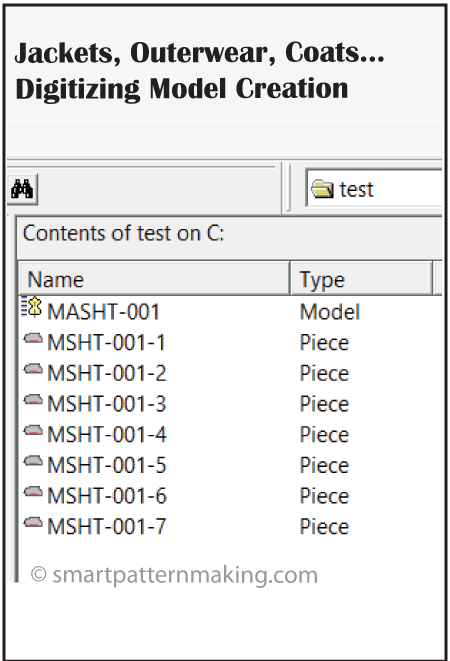This screenshot has height=661, width=450.
Task: Click the Model type cell for MASHT-001
Action: (x=330, y=312)
